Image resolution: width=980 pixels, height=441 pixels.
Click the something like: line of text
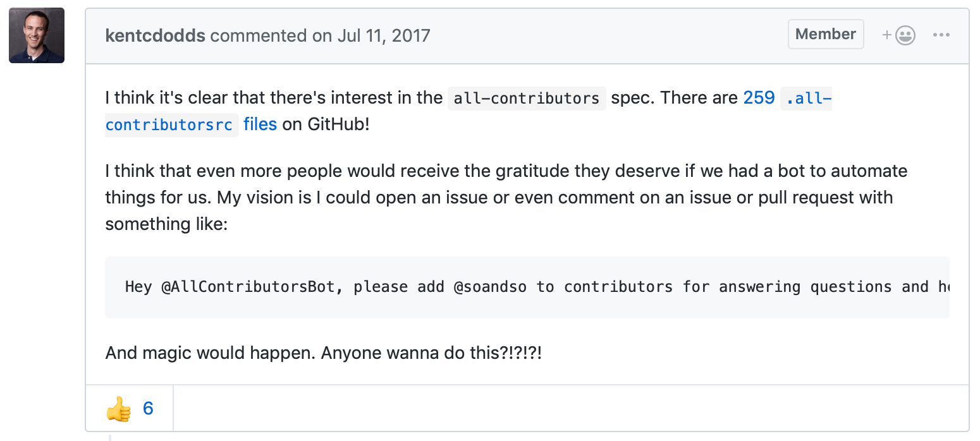[x=166, y=224]
